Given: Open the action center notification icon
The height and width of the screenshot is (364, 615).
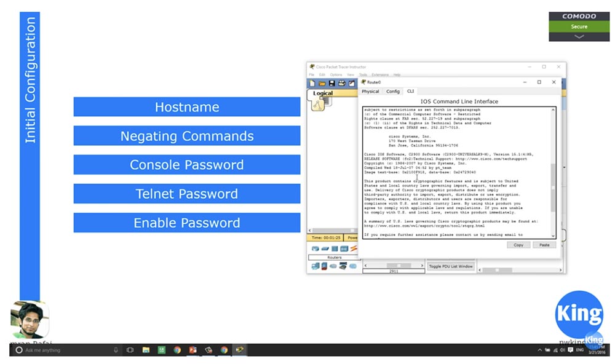Looking at the screenshot, I should 570,350.
